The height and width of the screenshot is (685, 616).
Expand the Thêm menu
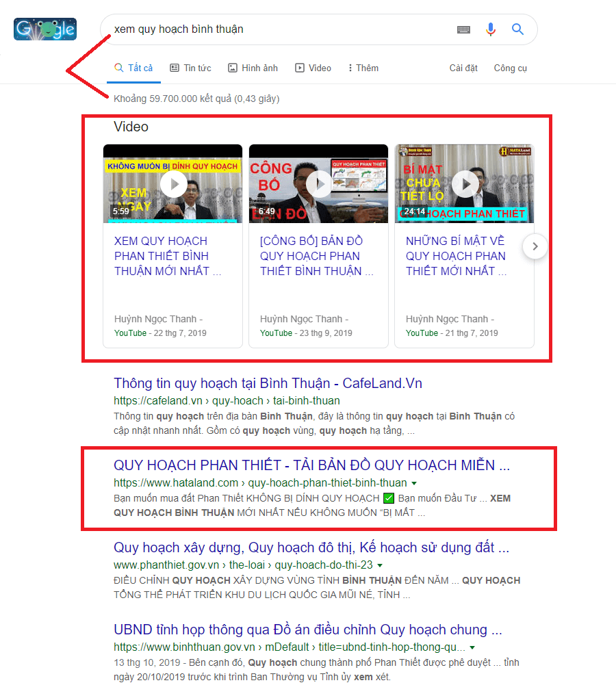pyautogui.click(x=363, y=68)
